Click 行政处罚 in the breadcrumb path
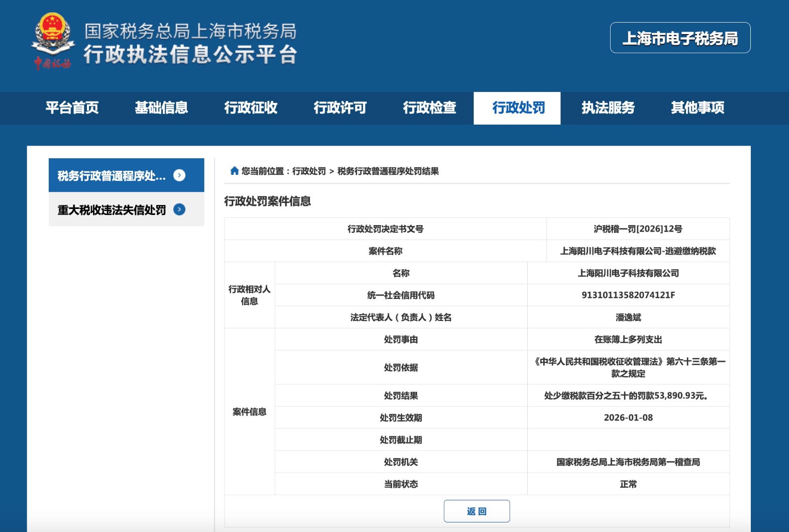 [x=309, y=171]
